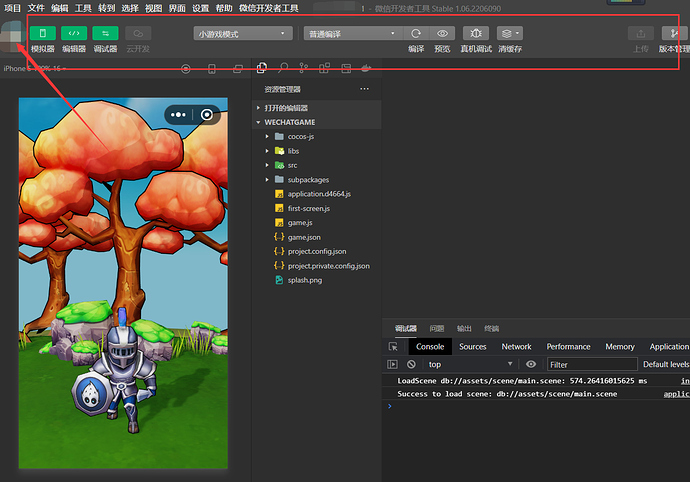Viewport: 690px width, 482px height.
Task: Open resource manager more options (…)
Action: [x=364, y=89]
